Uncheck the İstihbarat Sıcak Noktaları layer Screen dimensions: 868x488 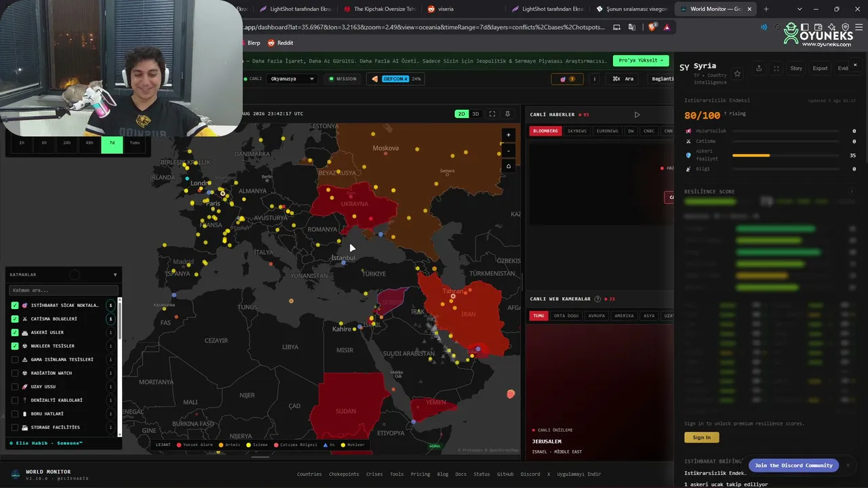point(15,305)
